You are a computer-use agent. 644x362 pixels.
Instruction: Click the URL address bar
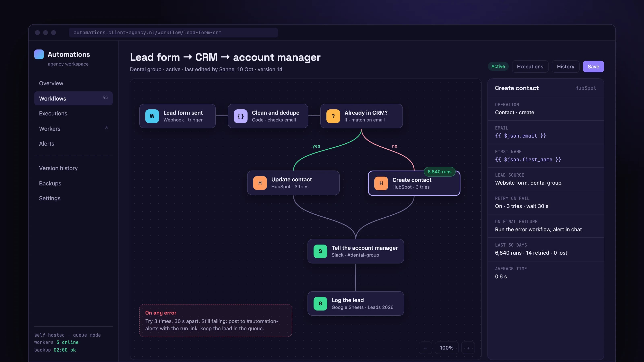[173, 32]
